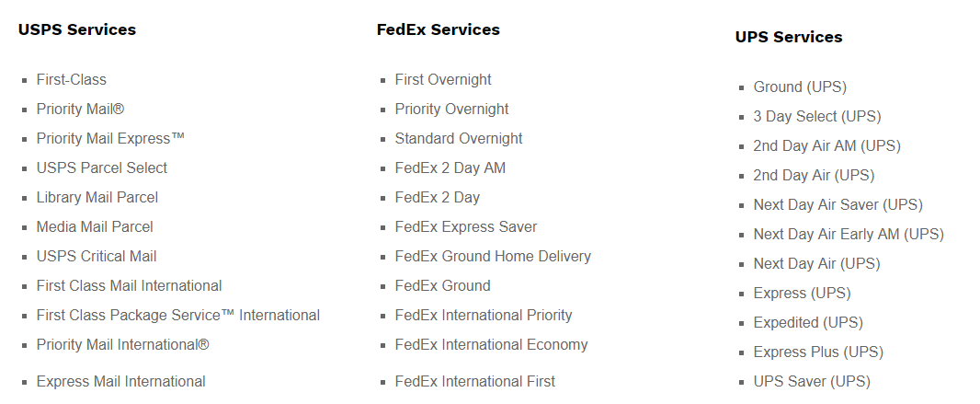
Task: Choose First Class Package Service International
Action: click(178, 316)
